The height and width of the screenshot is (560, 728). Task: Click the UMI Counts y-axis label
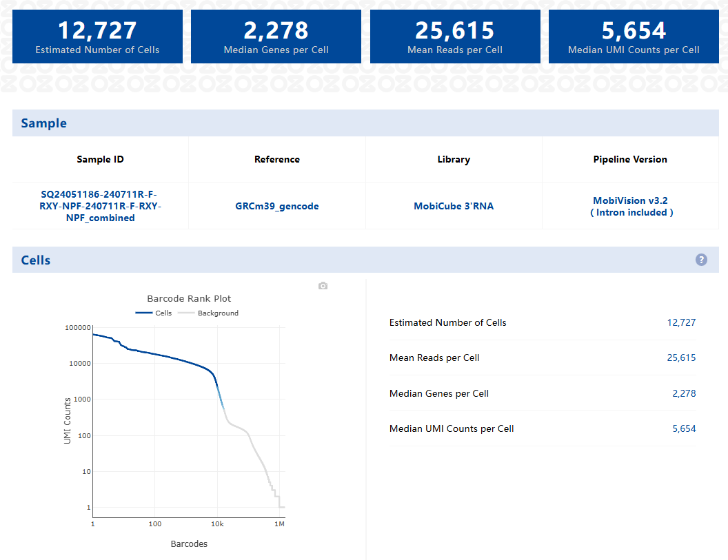tap(68, 420)
